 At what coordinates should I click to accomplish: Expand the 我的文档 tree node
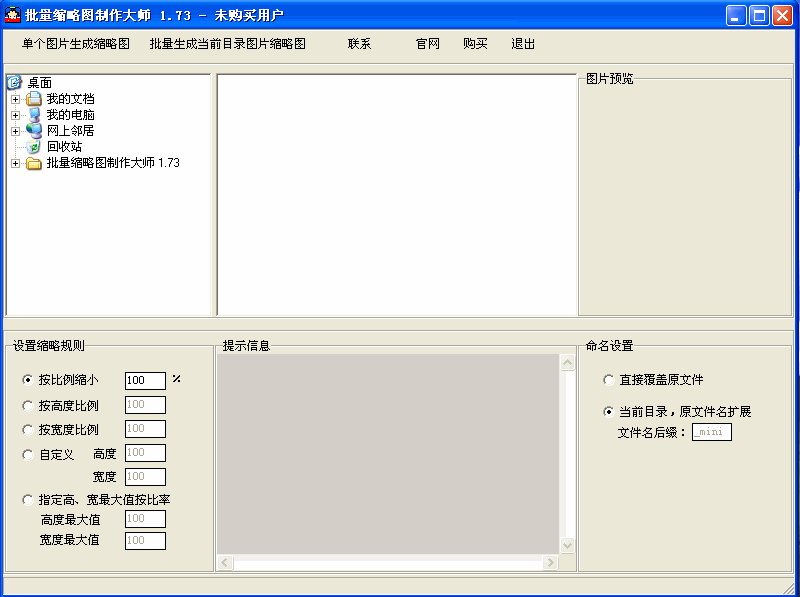point(15,99)
